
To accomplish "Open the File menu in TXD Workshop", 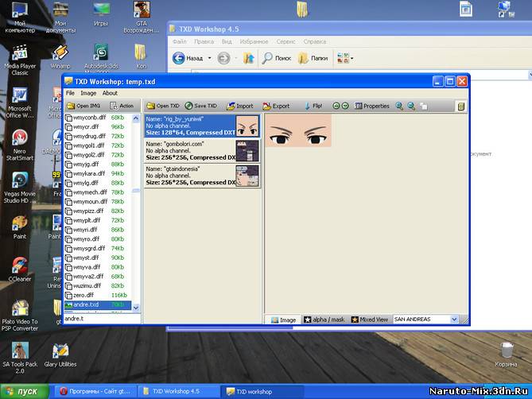I will [x=70, y=93].
